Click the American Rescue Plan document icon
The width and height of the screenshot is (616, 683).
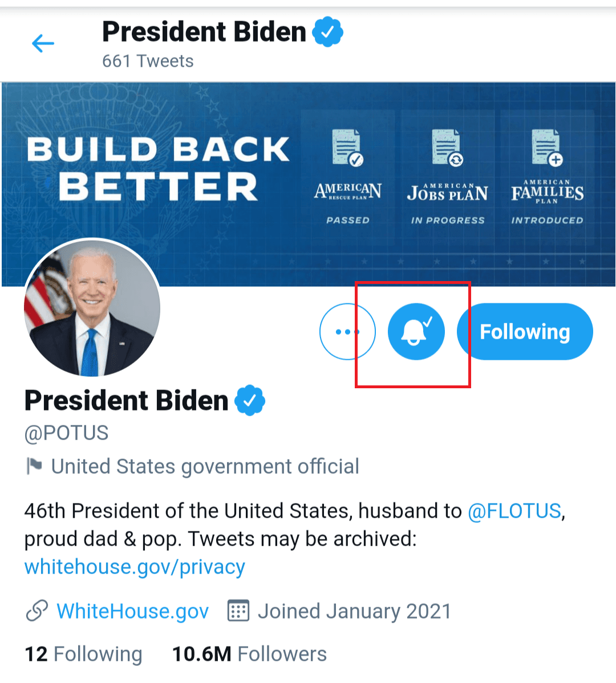pyautogui.click(x=347, y=148)
